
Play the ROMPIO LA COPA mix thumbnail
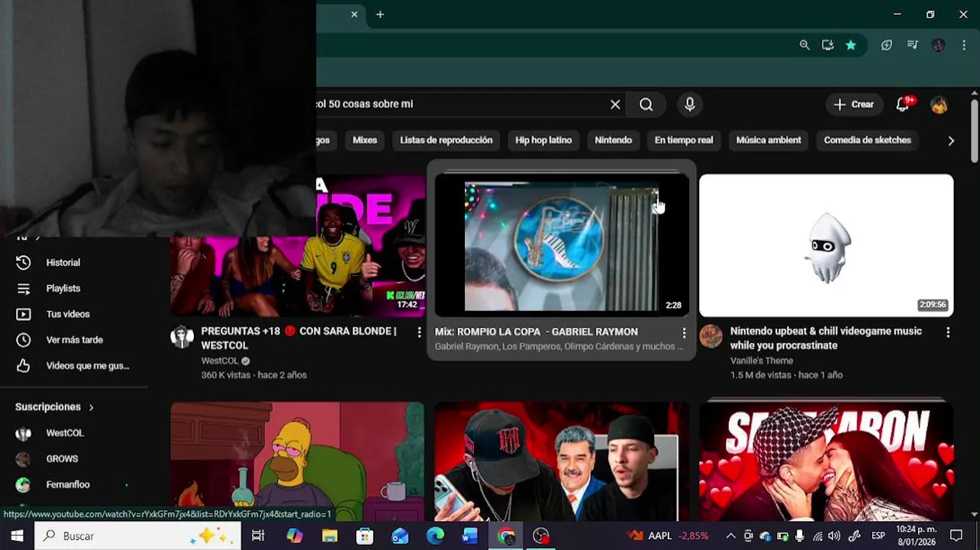(x=561, y=245)
